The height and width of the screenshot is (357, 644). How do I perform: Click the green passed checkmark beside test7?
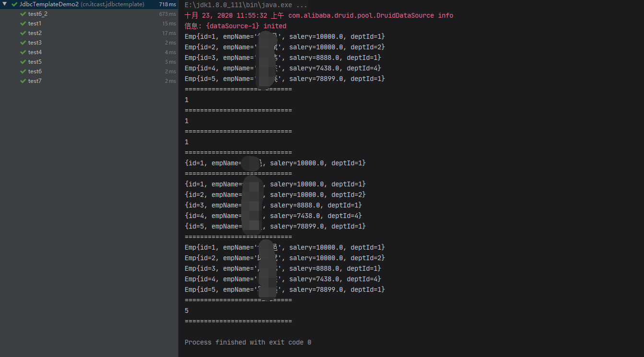(x=23, y=81)
